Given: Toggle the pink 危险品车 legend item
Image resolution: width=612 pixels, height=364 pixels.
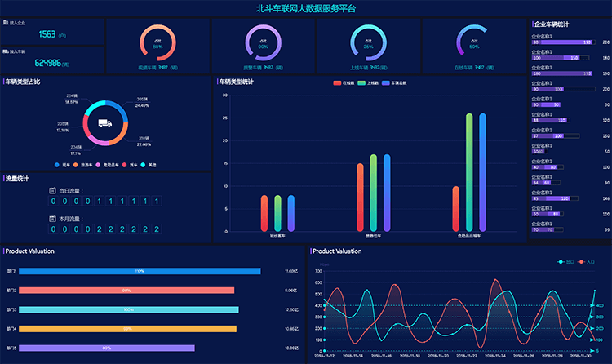Looking at the screenshot, I should coord(108,165).
